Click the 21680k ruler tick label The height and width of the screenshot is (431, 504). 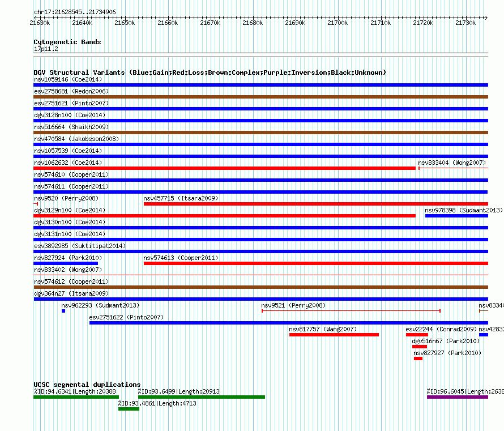coord(253,23)
